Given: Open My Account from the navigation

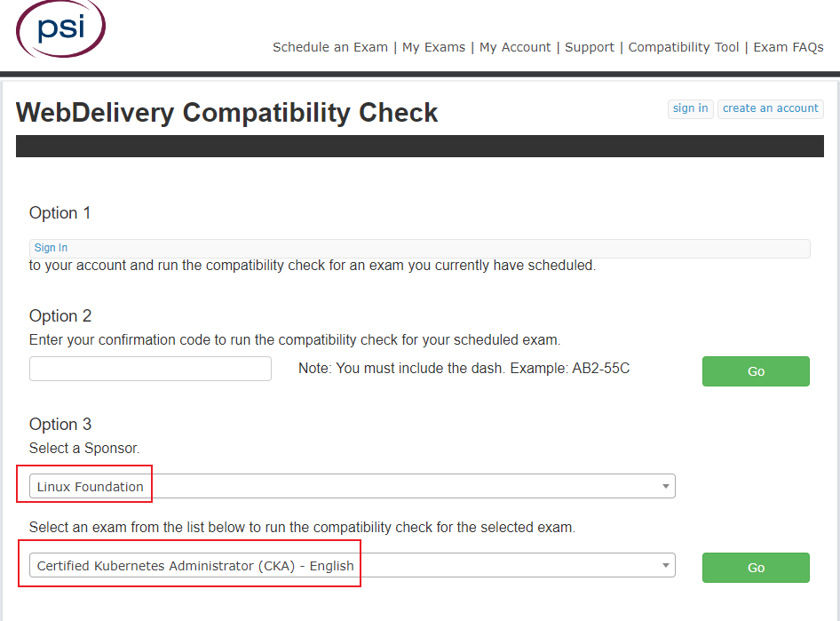Looking at the screenshot, I should [515, 47].
